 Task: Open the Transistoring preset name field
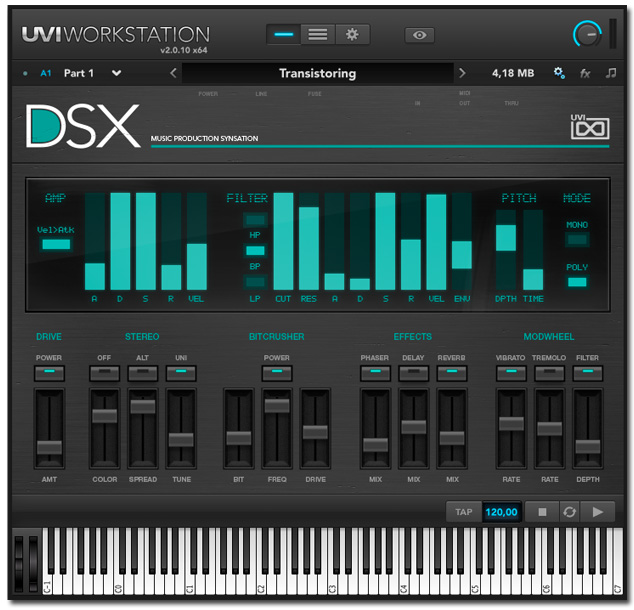pos(317,73)
